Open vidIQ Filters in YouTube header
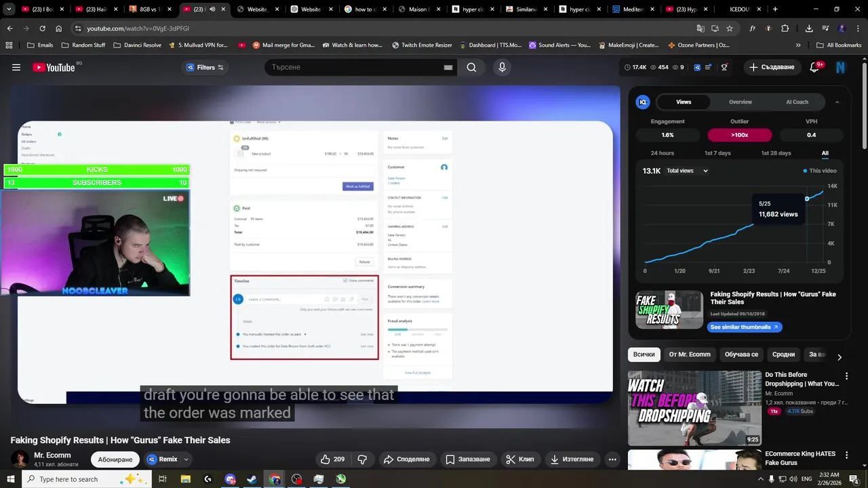The image size is (868, 488). click(205, 67)
